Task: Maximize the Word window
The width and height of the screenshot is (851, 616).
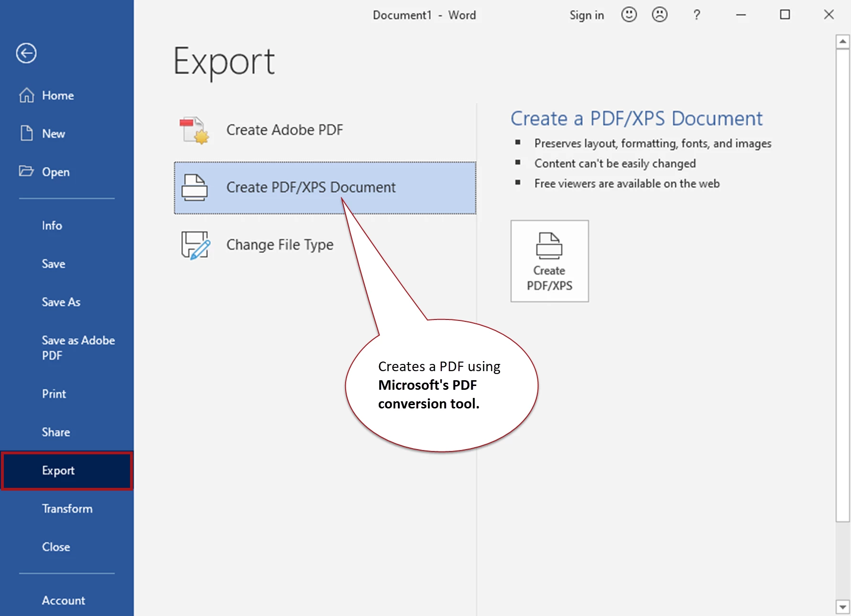Action: pyautogui.click(x=785, y=15)
